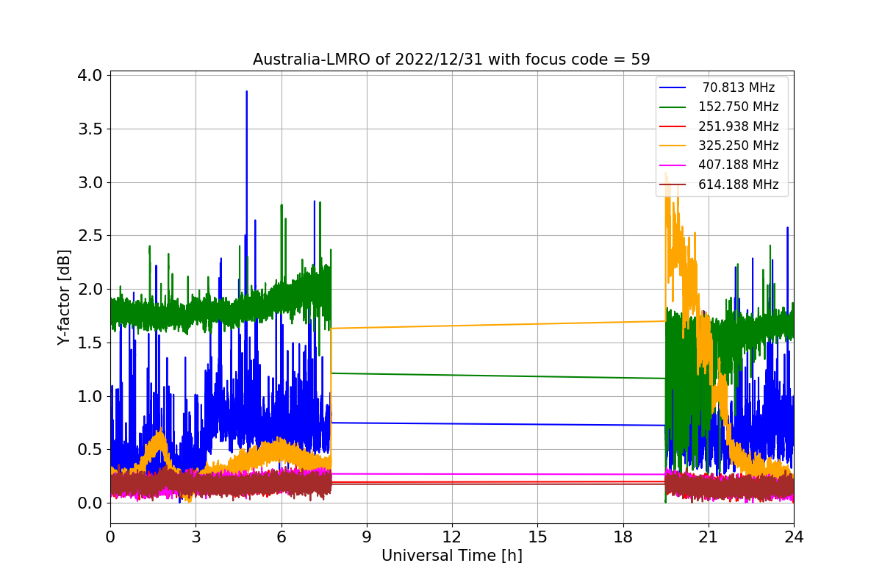Click the flat blue line across the data gap
Viewport: 882px width, 588px height.
point(498,423)
